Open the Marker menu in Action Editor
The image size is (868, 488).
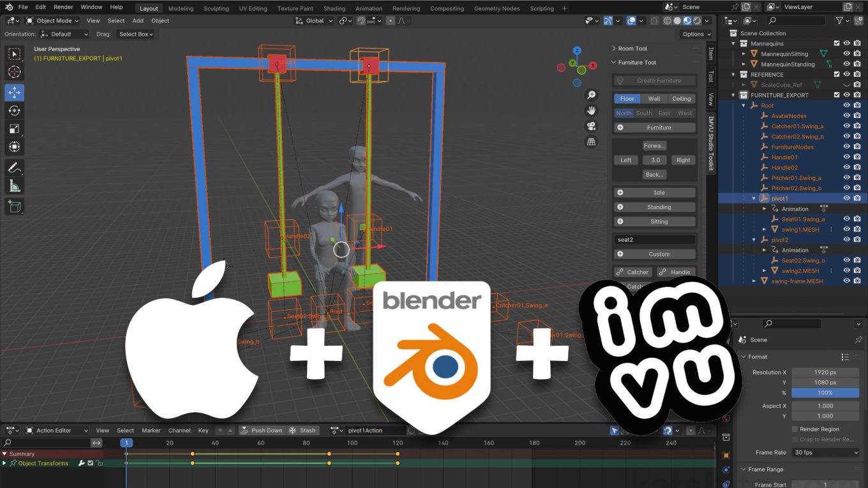(x=151, y=430)
